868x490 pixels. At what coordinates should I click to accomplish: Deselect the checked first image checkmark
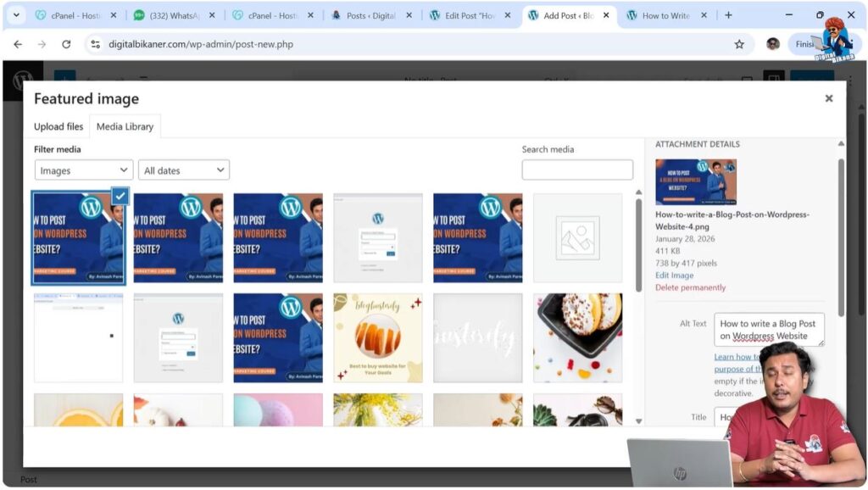pos(120,197)
